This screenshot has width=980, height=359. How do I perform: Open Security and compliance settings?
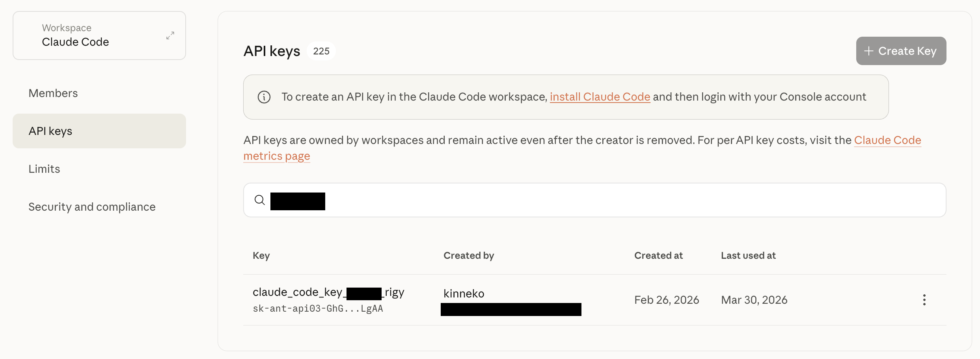[92, 207]
